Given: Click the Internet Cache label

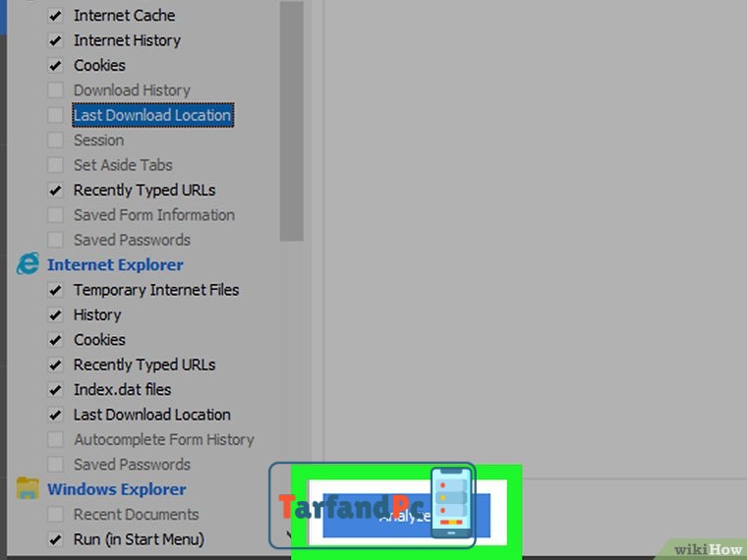Looking at the screenshot, I should click(125, 16).
